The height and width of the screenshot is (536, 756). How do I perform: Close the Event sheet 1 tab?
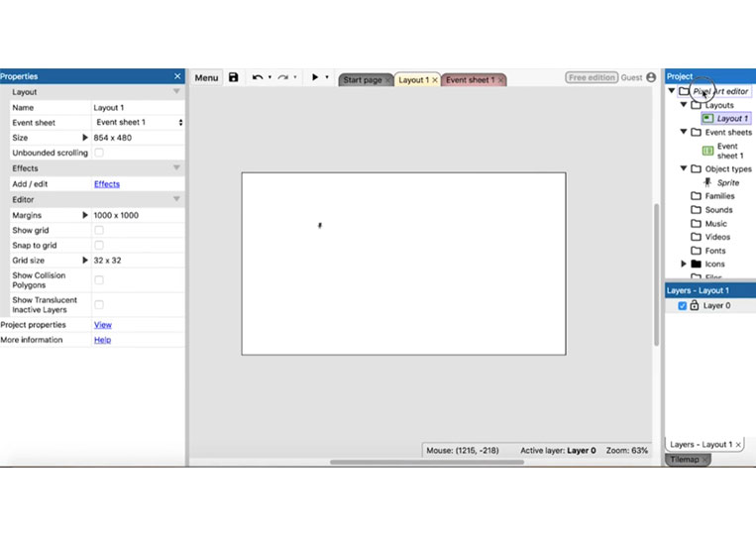(501, 80)
